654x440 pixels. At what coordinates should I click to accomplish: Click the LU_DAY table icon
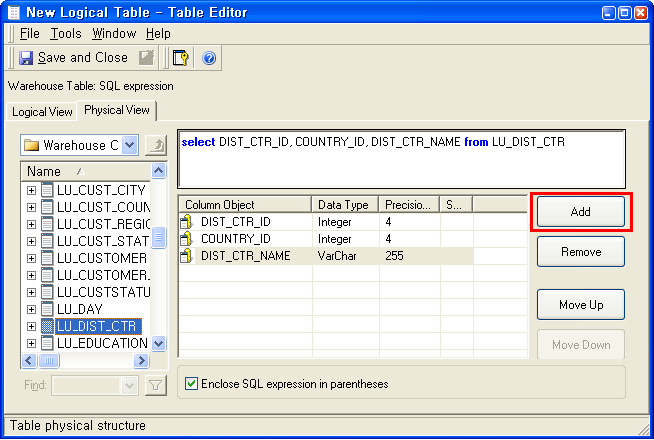[47, 309]
